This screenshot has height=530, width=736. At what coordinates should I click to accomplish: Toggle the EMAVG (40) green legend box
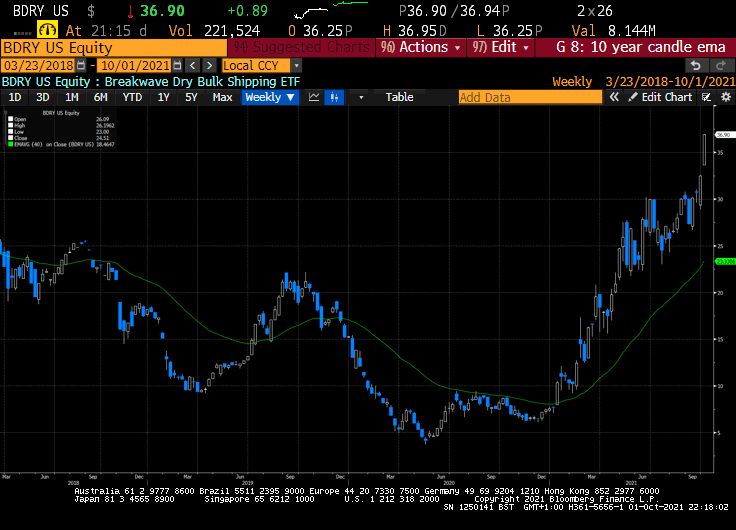[x=10, y=144]
